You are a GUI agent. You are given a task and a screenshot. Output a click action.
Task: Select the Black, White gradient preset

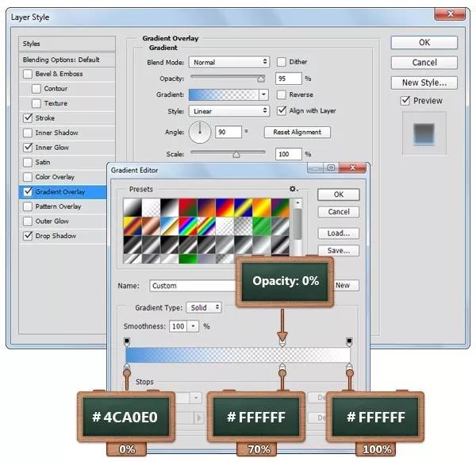170,207
